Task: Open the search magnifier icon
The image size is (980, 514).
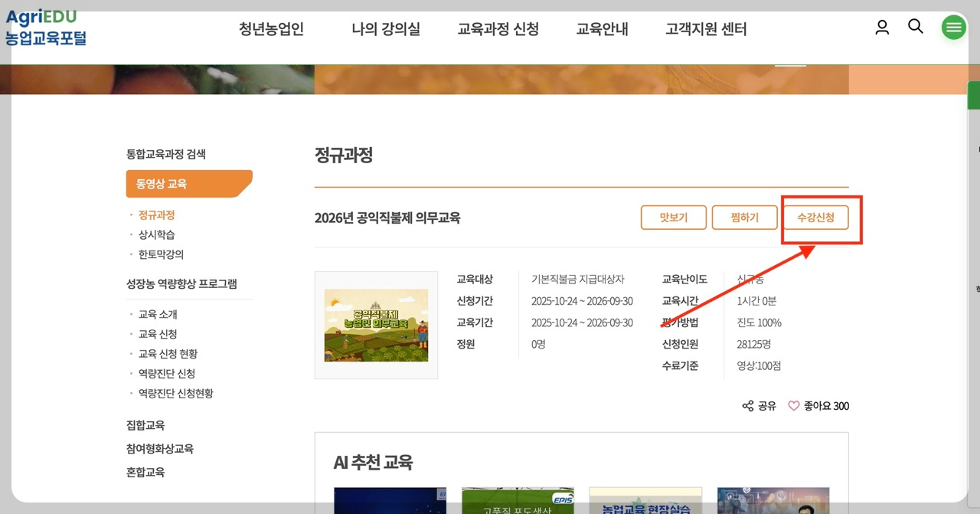Action: point(916,26)
